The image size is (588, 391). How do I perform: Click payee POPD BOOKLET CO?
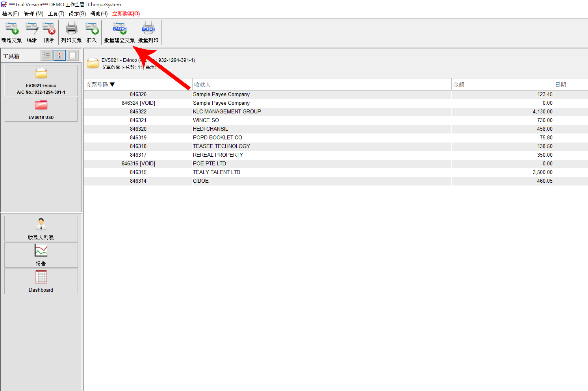pos(217,138)
